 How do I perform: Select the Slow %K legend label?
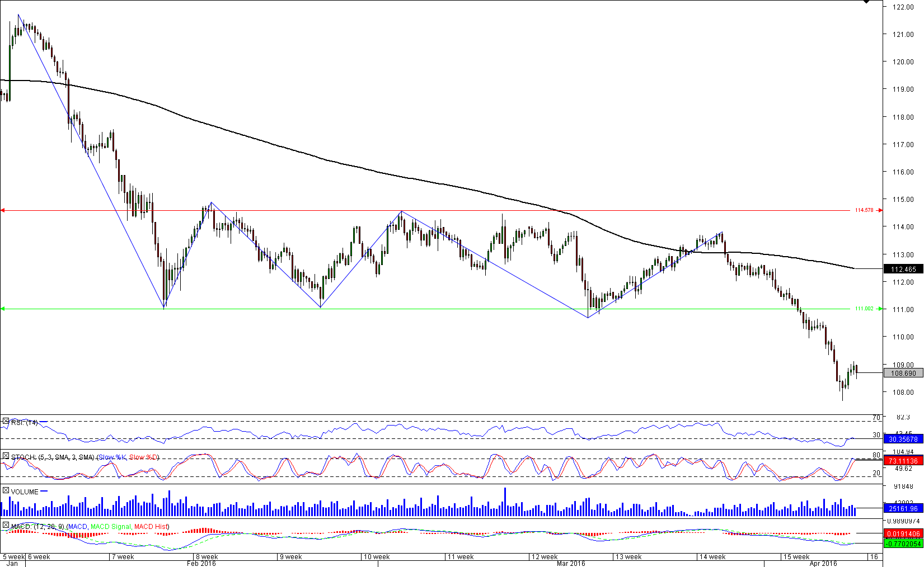(x=112, y=457)
